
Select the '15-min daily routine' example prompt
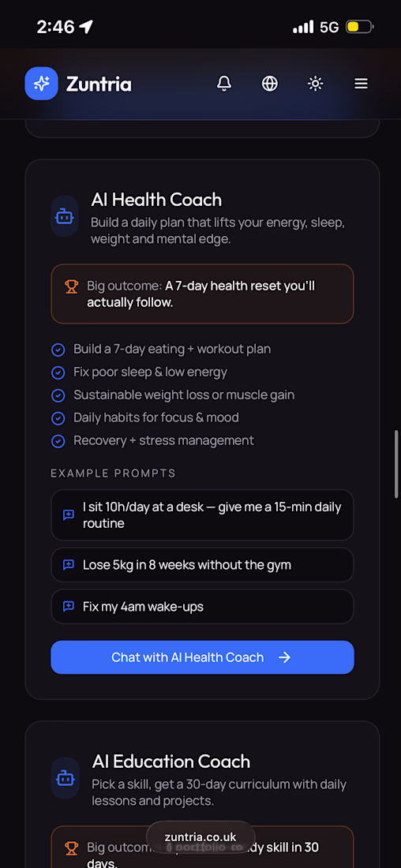click(202, 514)
